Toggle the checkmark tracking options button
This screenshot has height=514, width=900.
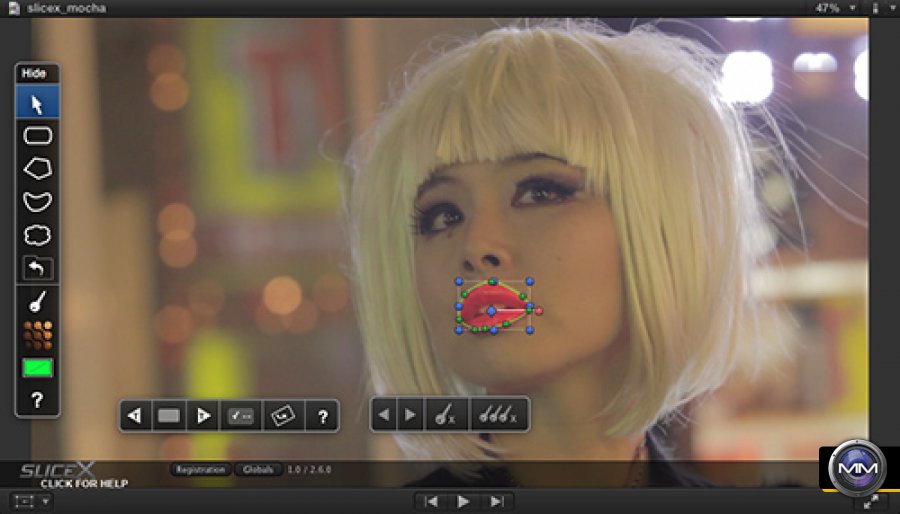coord(241,415)
